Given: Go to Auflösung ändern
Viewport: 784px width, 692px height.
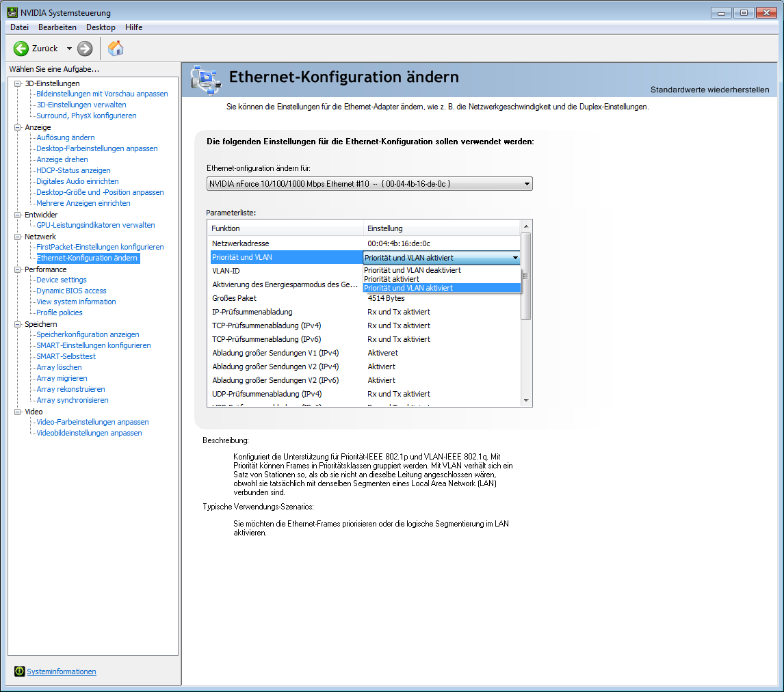Looking at the screenshot, I should [66, 137].
